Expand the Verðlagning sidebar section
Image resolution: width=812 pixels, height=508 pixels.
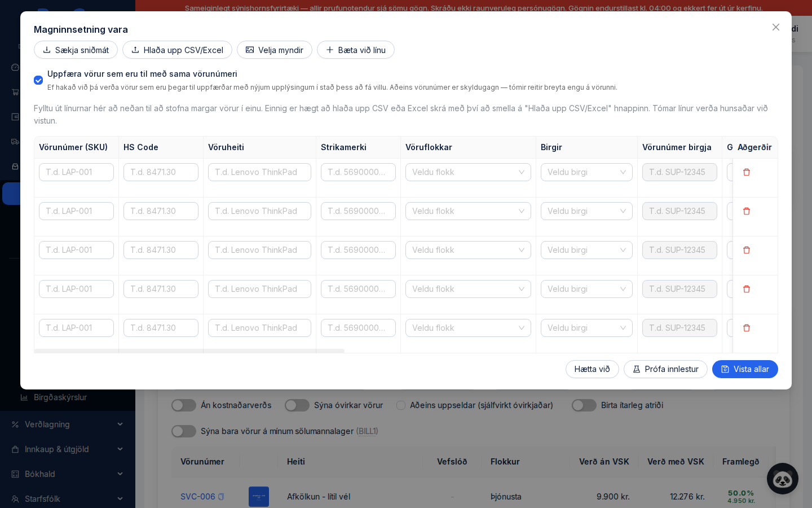(x=68, y=424)
